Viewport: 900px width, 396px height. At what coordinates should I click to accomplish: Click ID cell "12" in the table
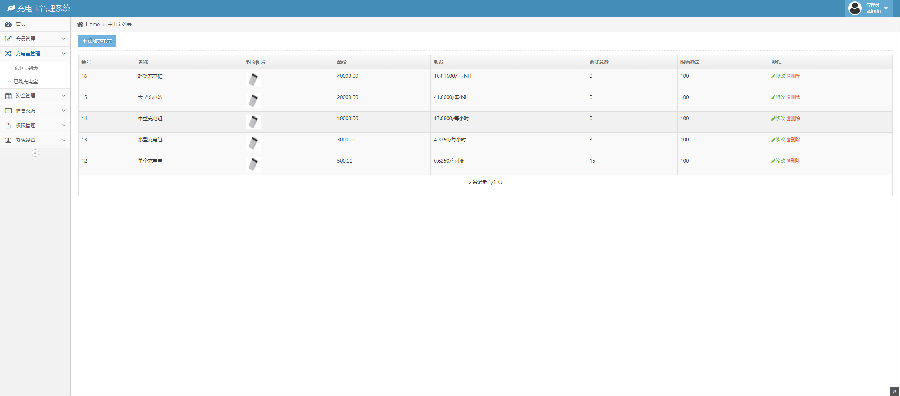(84, 161)
